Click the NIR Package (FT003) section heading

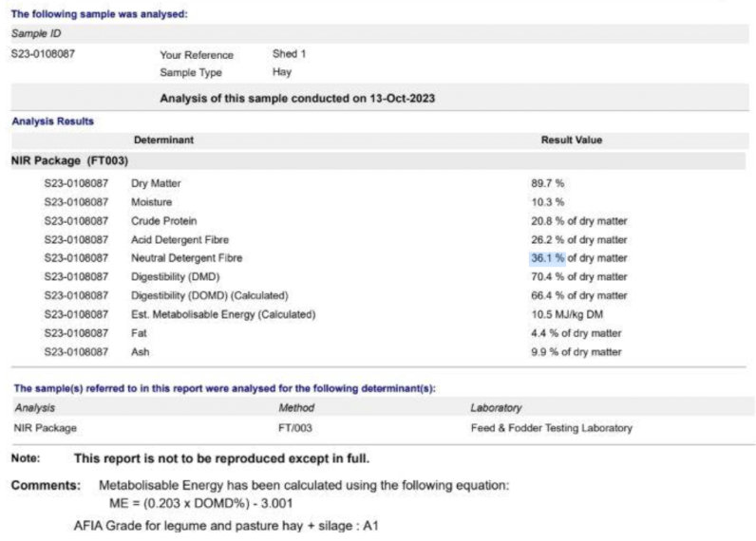point(69,160)
